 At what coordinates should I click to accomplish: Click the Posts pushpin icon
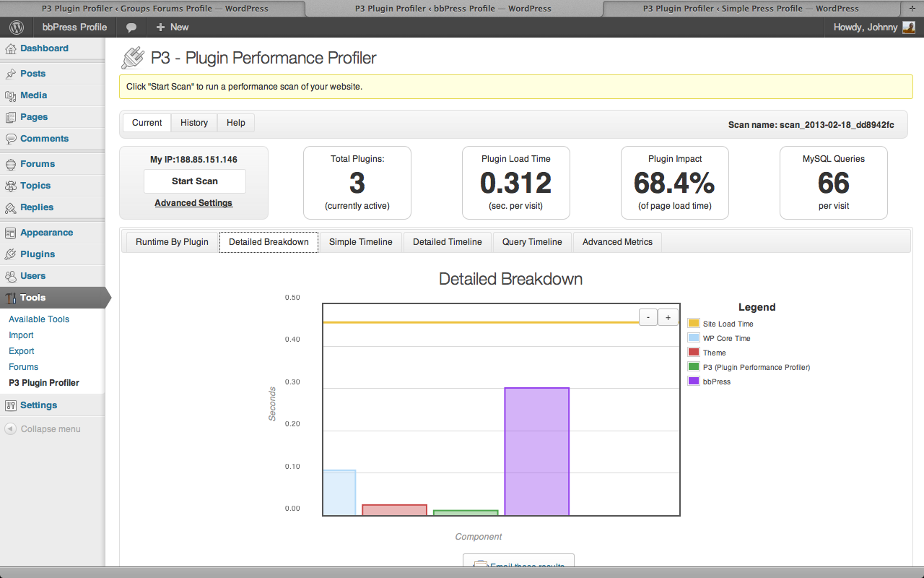pos(10,74)
